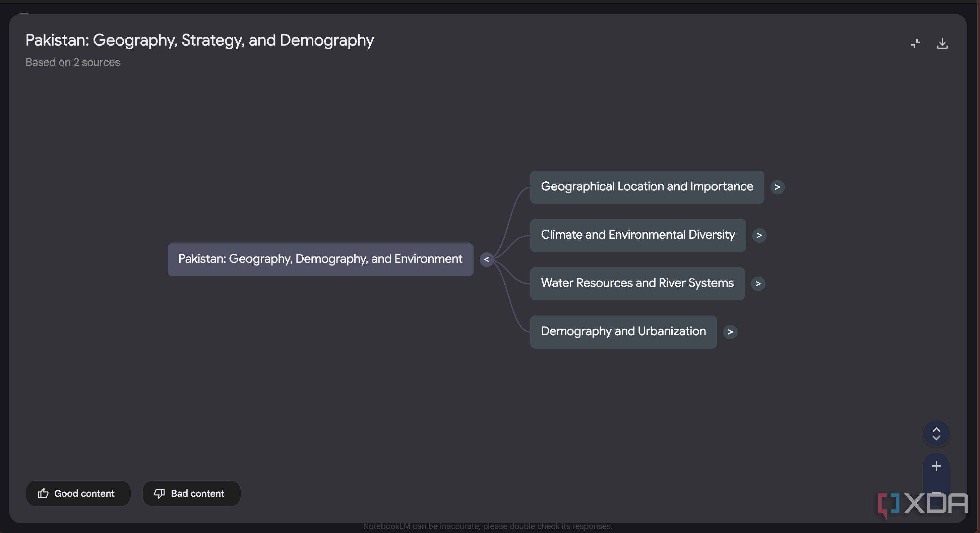
Task: Collapse the root Pakistan node chevron
Action: pyautogui.click(x=487, y=260)
